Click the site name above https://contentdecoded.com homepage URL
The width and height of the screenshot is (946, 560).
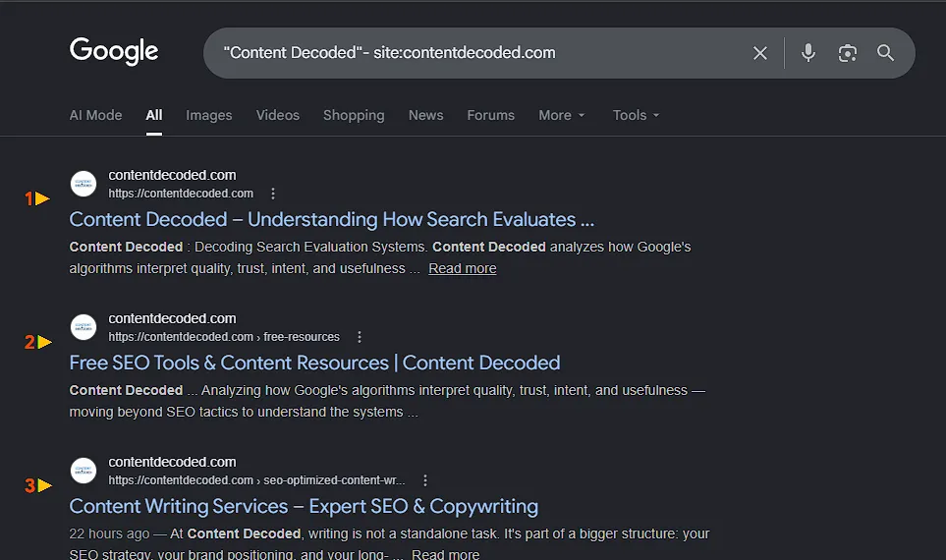(173, 175)
